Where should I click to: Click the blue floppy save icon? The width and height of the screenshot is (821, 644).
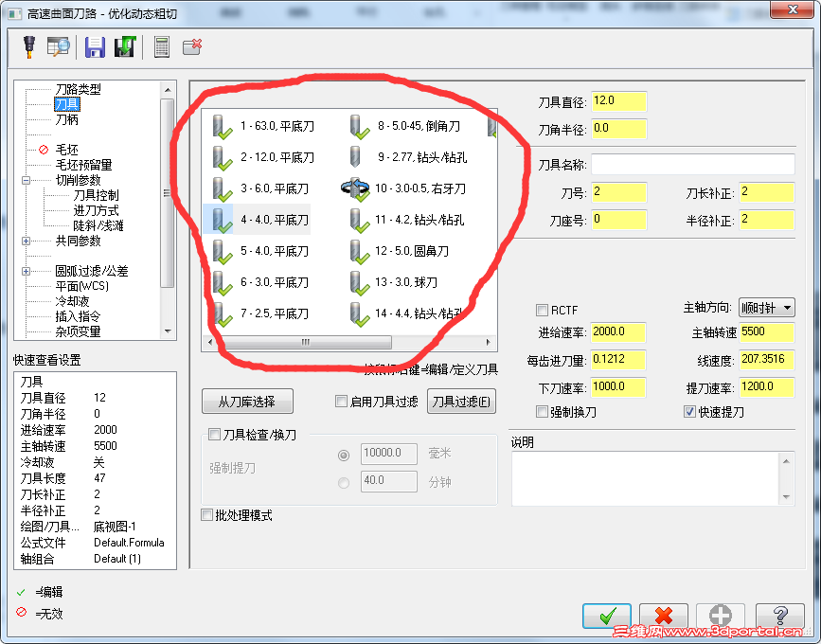pyautogui.click(x=95, y=47)
